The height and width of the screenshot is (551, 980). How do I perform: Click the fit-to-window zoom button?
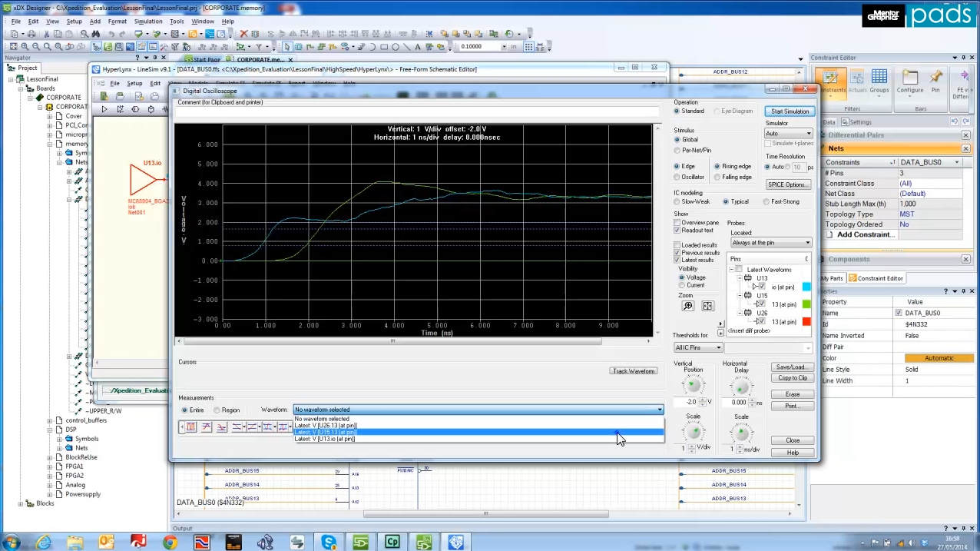click(x=707, y=306)
